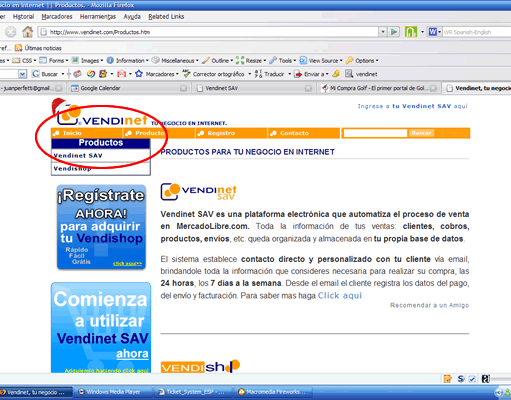Open the Herramientas menu
The image size is (511, 400).
tap(98, 17)
